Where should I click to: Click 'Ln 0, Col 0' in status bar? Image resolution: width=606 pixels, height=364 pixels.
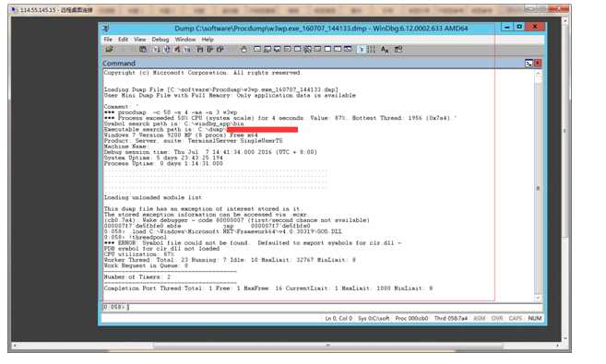(339, 319)
